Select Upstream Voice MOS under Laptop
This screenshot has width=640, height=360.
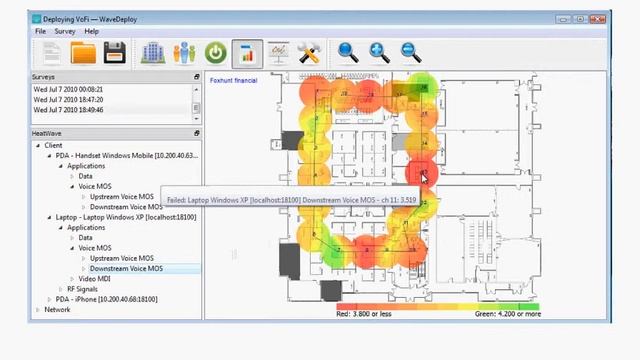coord(122,258)
